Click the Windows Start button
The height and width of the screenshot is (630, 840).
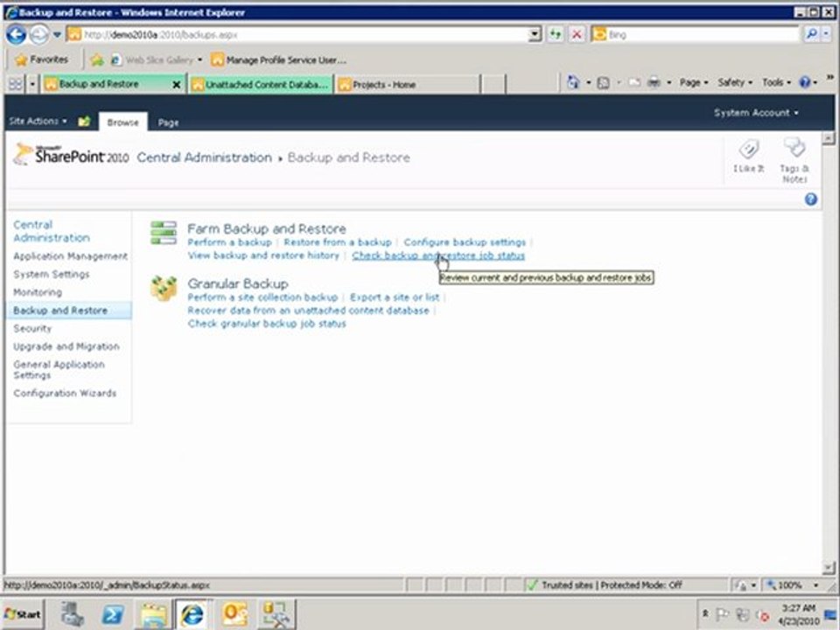[23, 614]
